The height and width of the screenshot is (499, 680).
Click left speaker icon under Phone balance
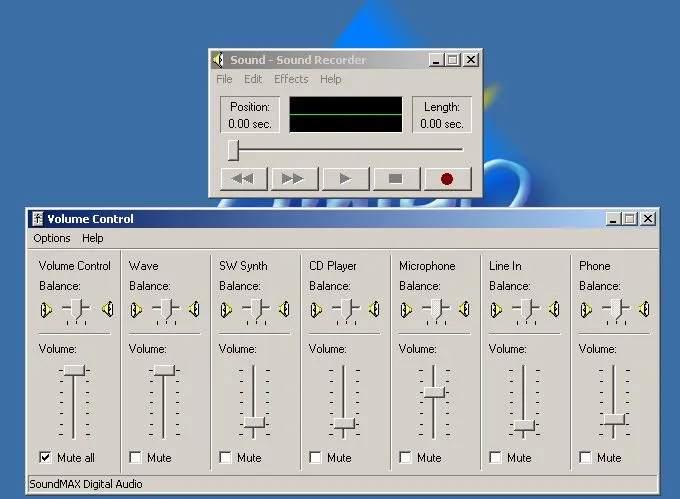[x=586, y=310]
